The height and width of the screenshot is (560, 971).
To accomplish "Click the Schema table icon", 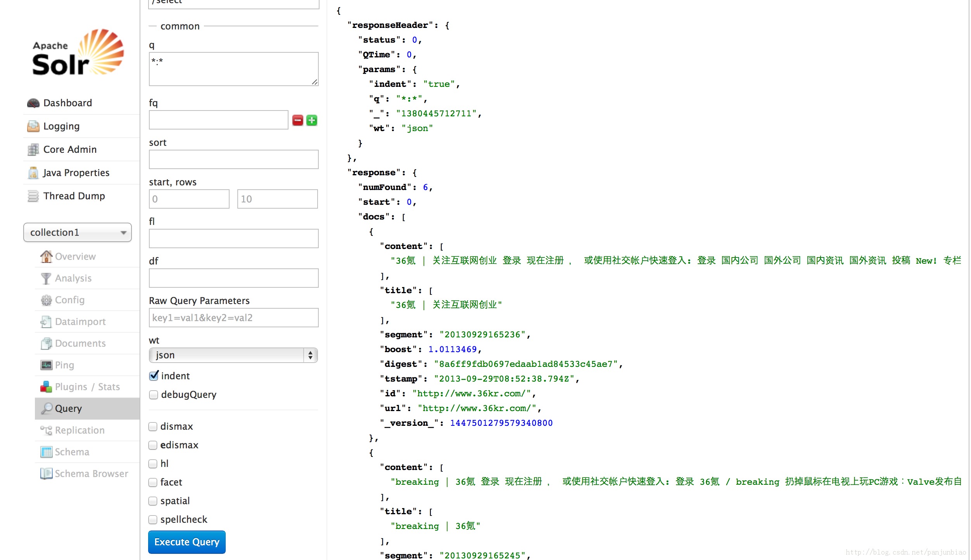I will 46,452.
